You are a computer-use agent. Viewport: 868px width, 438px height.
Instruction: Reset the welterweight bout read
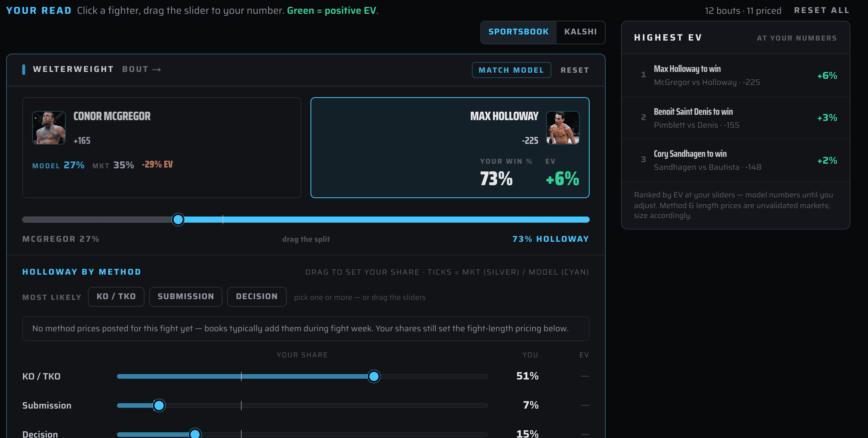click(575, 70)
